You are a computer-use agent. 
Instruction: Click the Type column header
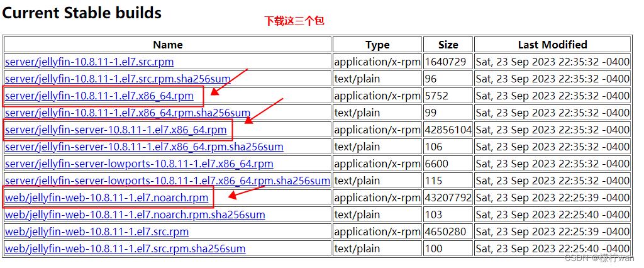click(377, 45)
